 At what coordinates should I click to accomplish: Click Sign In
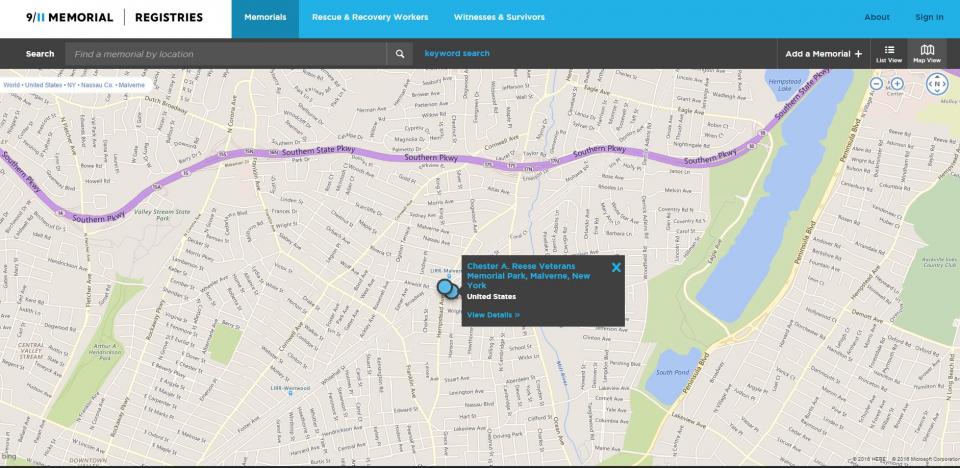point(929,17)
